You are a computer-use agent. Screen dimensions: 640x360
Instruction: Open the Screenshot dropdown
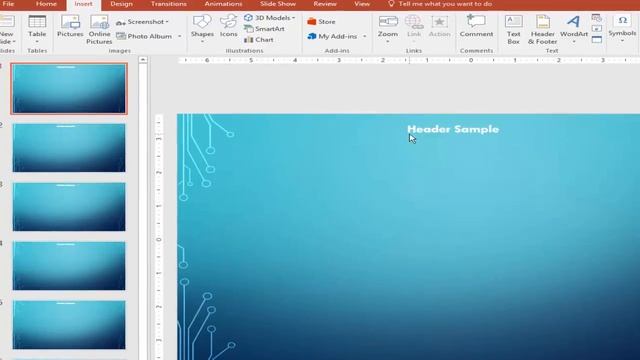pyautogui.click(x=142, y=22)
